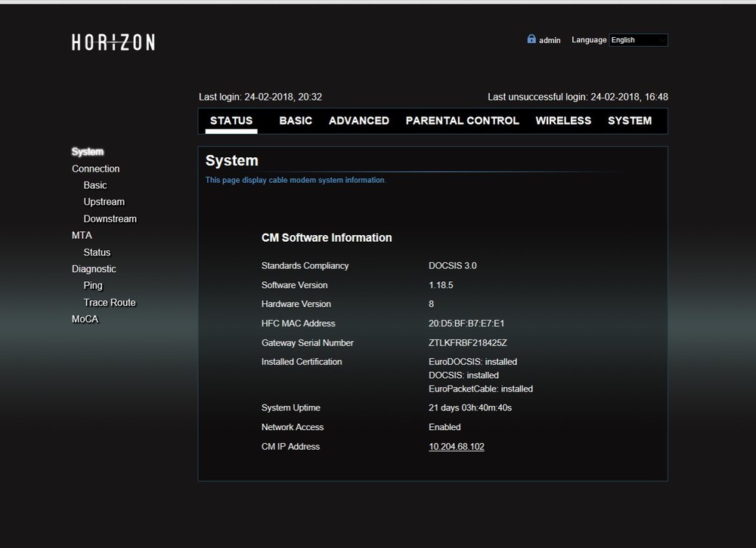756x548 pixels.
Task: Open the SYSTEM tab
Action: click(630, 121)
